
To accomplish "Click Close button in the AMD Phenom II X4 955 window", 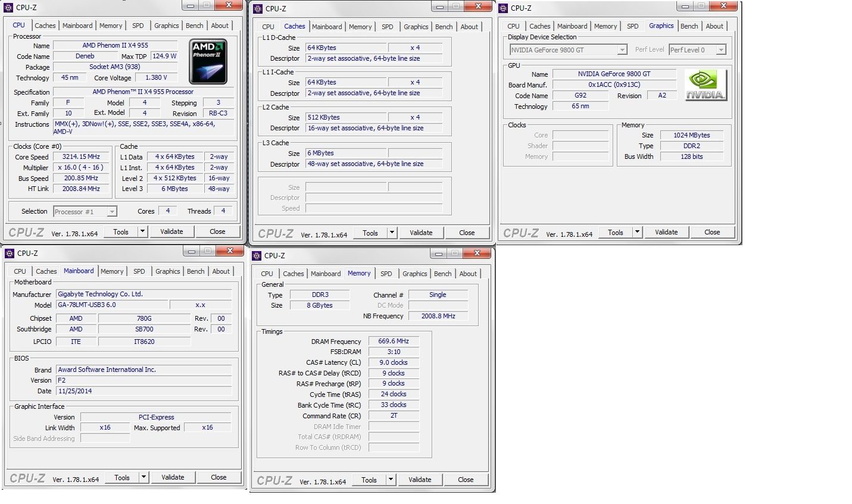I will (x=217, y=231).
